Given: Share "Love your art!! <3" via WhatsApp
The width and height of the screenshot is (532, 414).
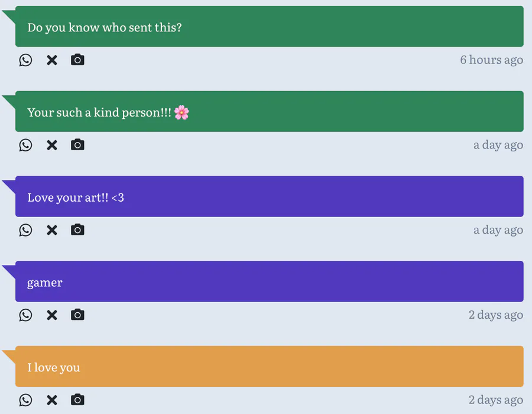Looking at the screenshot, I should click(x=25, y=230).
